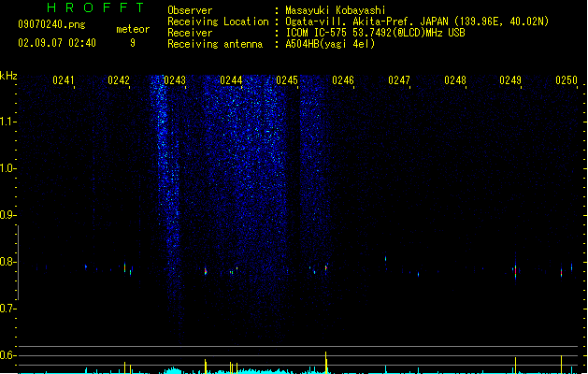
Task: Click the lone meteor echo just above 0.8 kHz below 0247
Action: tap(385, 258)
